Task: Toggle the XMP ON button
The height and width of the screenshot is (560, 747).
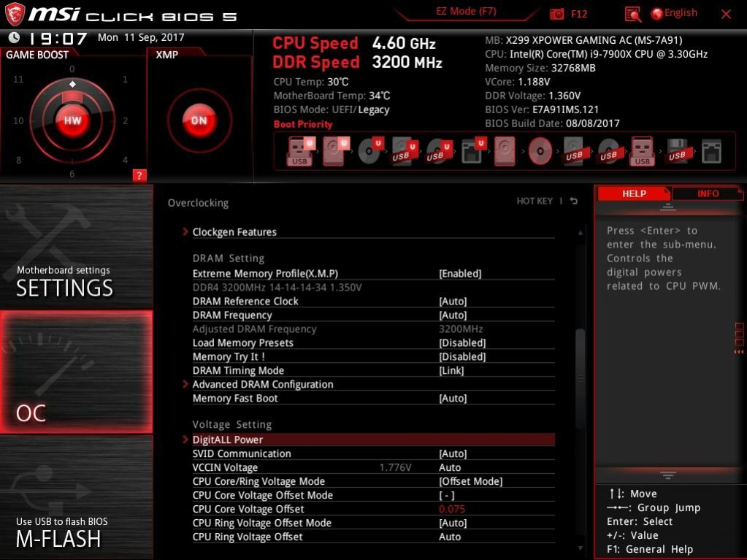Action: click(x=199, y=120)
